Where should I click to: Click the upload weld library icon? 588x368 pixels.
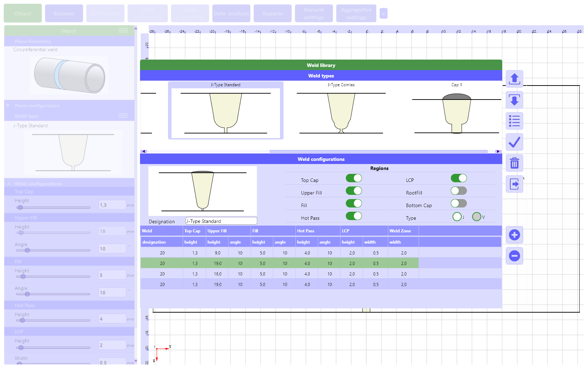(x=514, y=79)
